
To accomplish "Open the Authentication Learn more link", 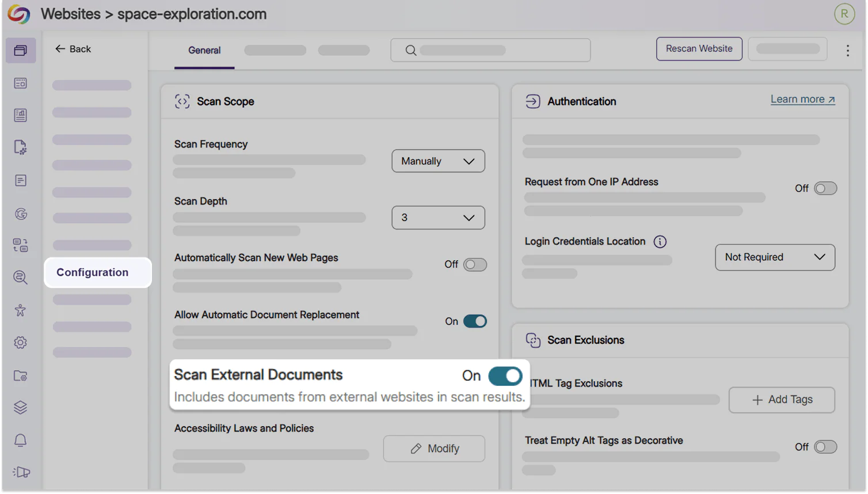I will point(802,100).
